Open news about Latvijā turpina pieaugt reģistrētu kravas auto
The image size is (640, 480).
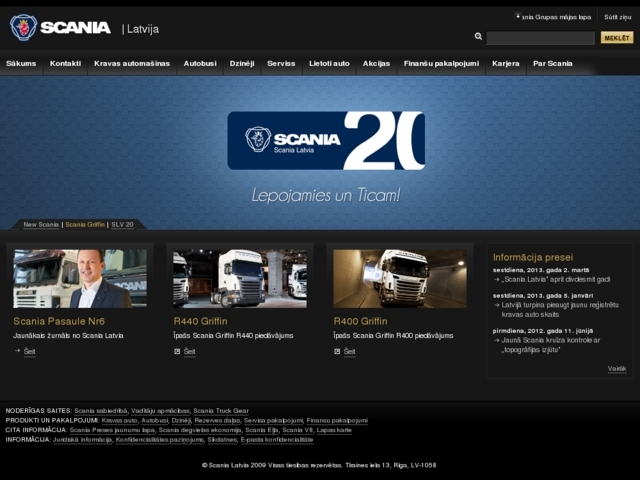(560, 310)
